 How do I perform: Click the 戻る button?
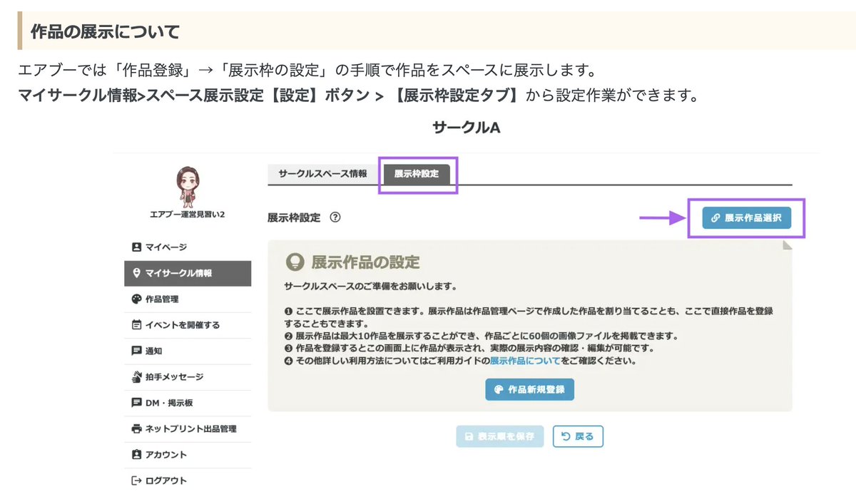click(x=578, y=436)
